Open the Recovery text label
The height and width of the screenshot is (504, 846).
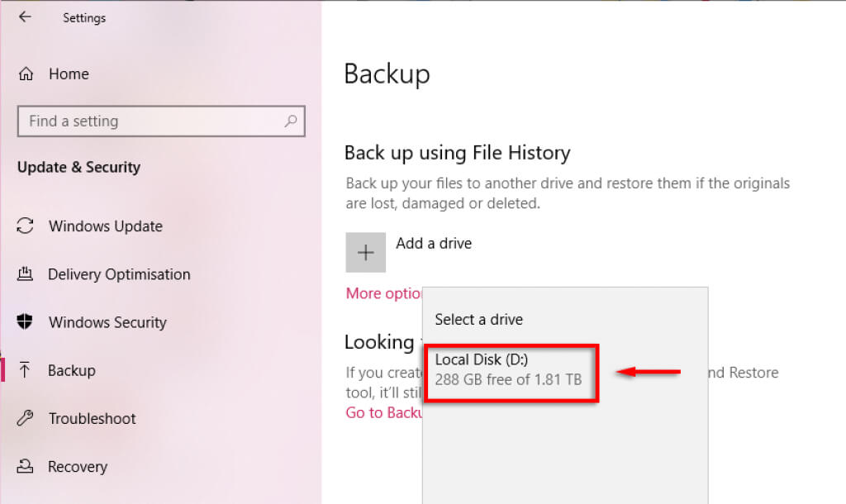pos(78,466)
